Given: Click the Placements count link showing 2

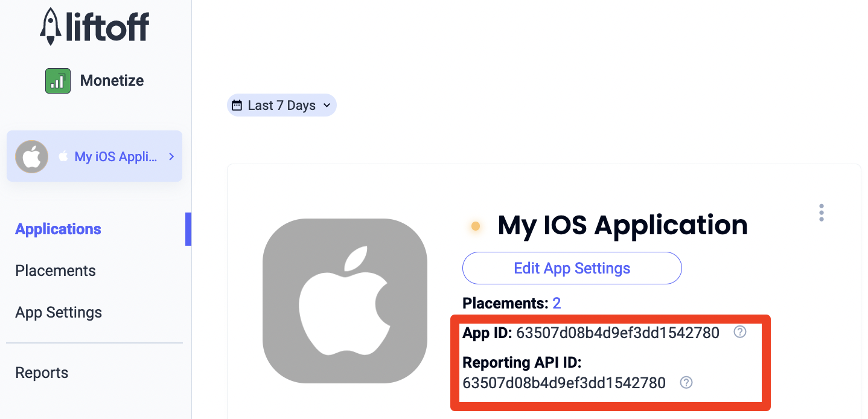Looking at the screenshot, I should click(x=557, y=303).
